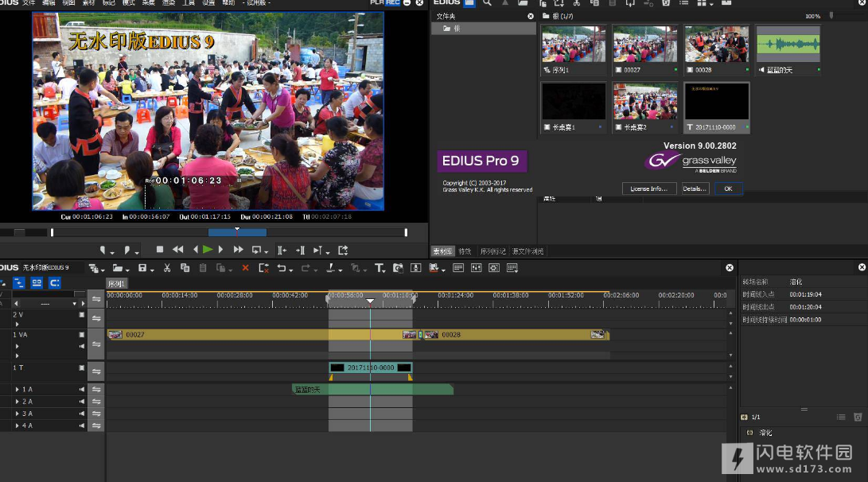Mute audio track 4 A speaker
The height and width of the screenshot is (482, 868).
82,426
